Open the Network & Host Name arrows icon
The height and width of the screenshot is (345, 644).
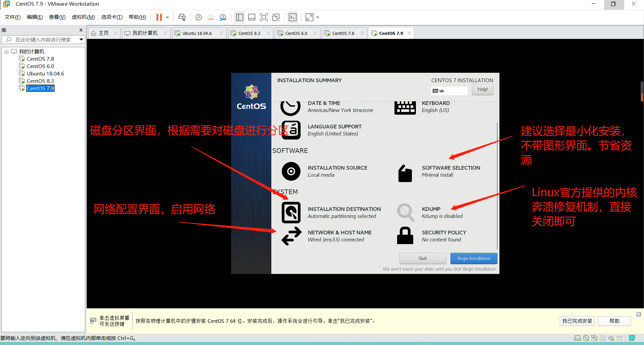pyautogui.click(x=291, y=236)
